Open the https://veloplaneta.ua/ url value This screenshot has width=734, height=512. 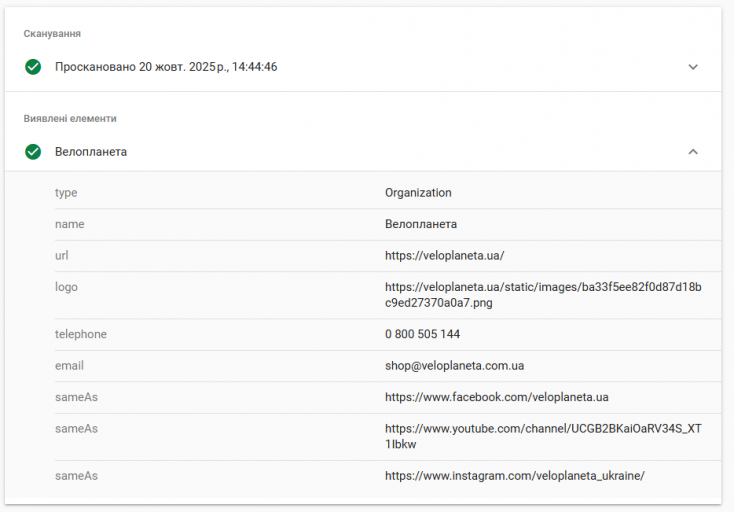click(x=451, y=256)
